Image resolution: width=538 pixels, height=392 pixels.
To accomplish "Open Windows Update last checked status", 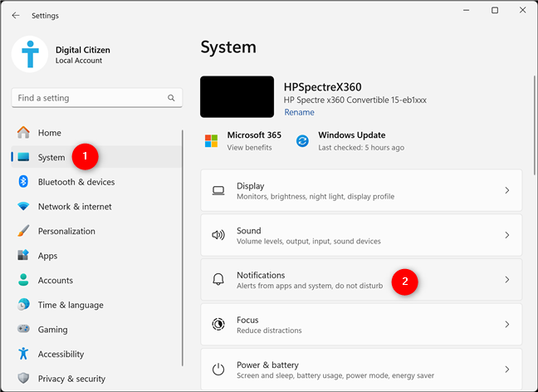I will tap(361, 148).
